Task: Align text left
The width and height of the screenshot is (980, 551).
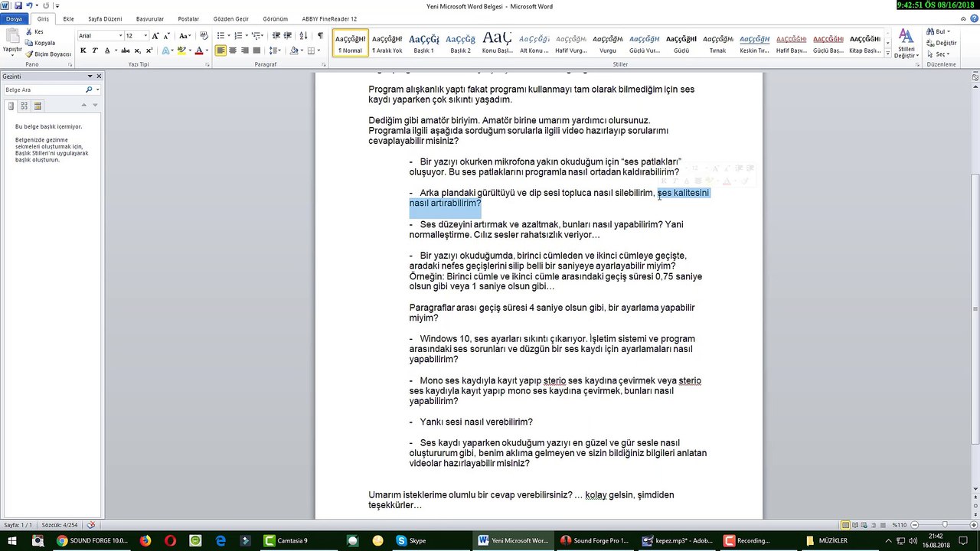Action: [220, 51]
